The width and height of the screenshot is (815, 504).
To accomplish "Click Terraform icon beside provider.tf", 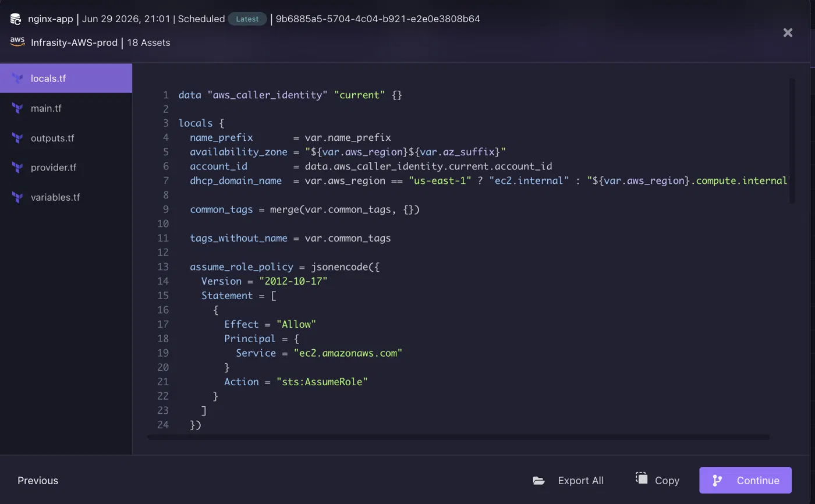I will pyautogui.click(x=17, y=168).
